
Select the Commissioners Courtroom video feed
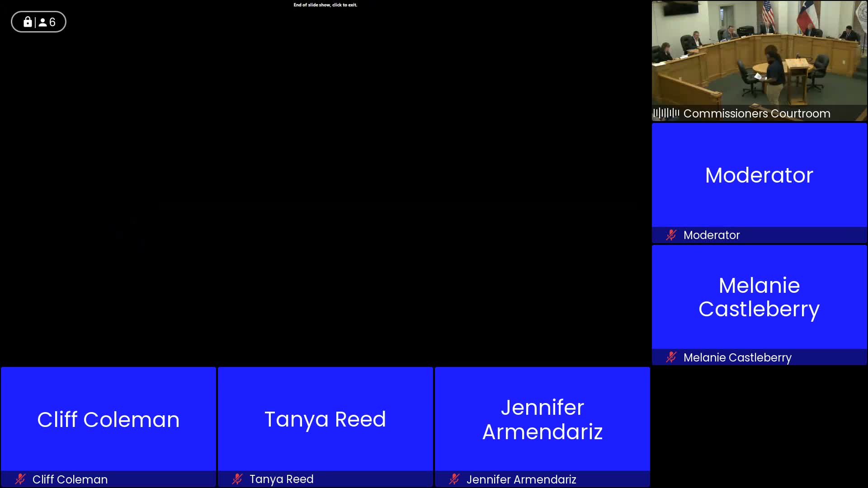pos(759,53)
